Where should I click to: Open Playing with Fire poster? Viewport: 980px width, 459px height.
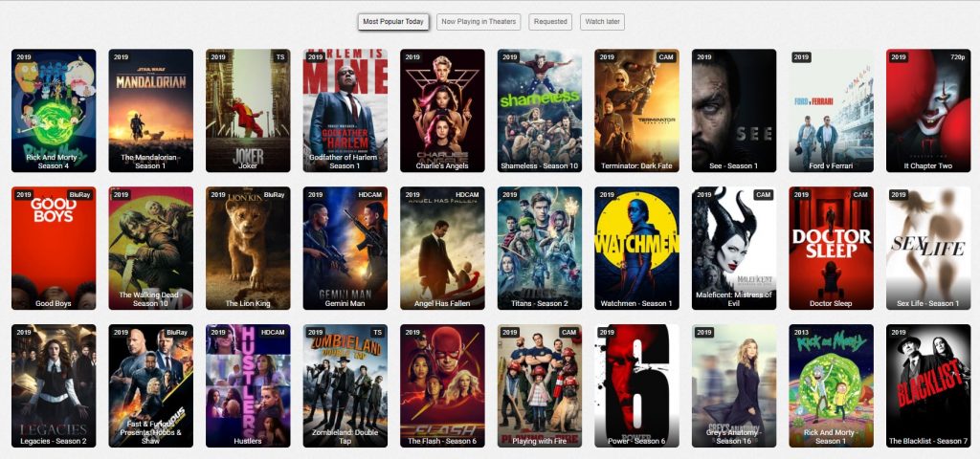tap(540, 385)
